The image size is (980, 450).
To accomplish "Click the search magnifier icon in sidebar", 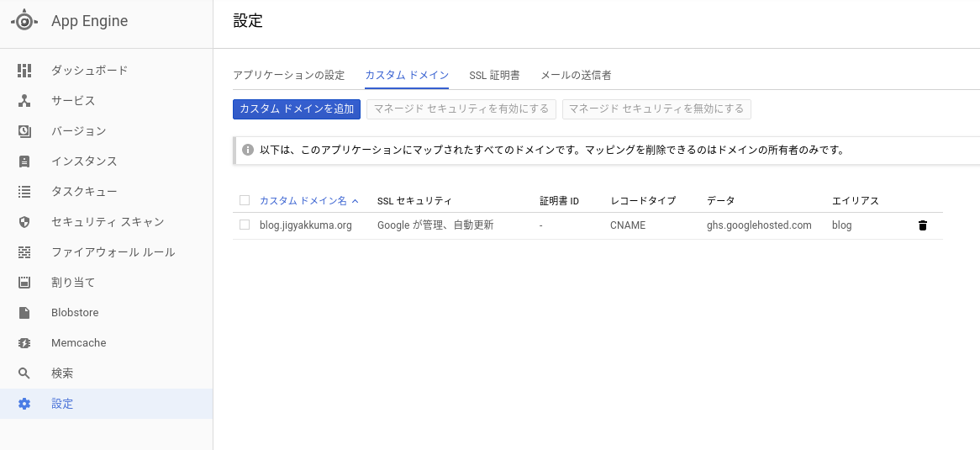I will 24,373.
